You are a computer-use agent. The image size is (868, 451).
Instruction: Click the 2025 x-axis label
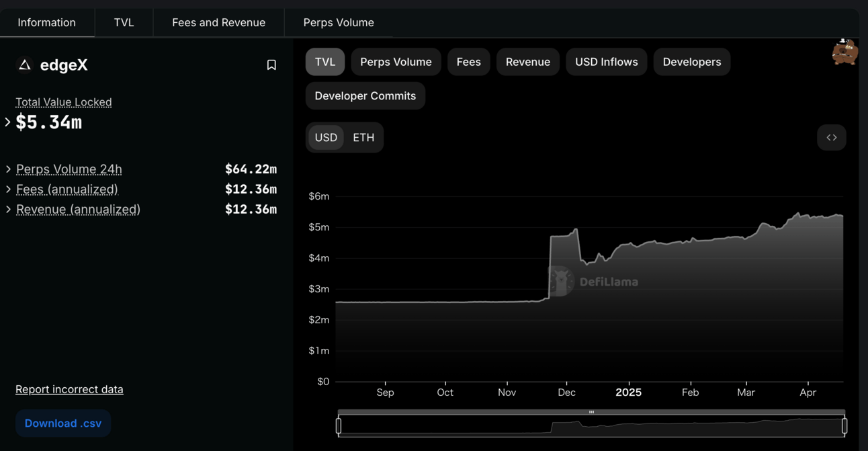(629, 393)
